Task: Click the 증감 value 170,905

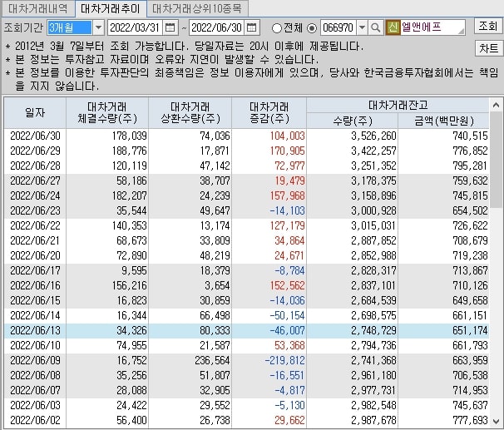Action: [288, 151]
